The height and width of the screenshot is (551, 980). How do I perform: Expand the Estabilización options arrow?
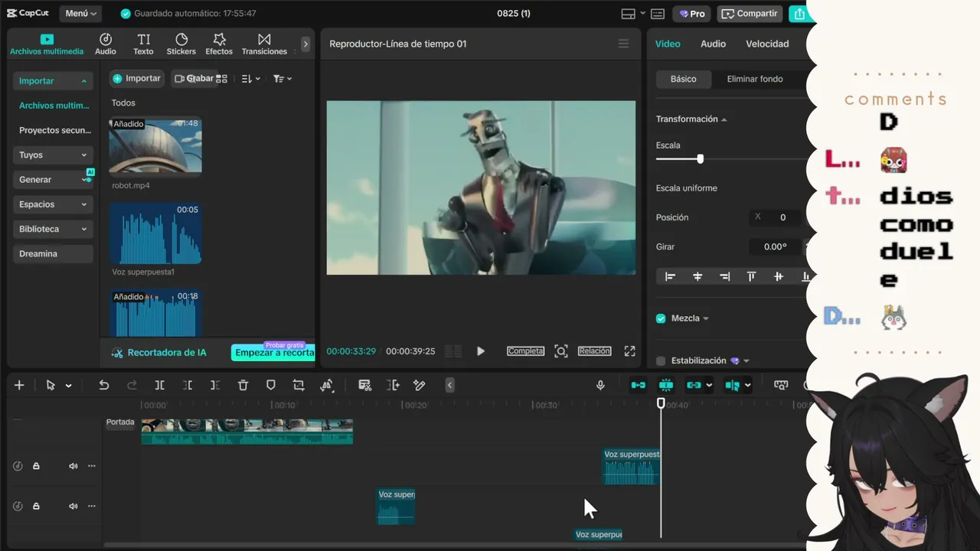coord(746,361)
